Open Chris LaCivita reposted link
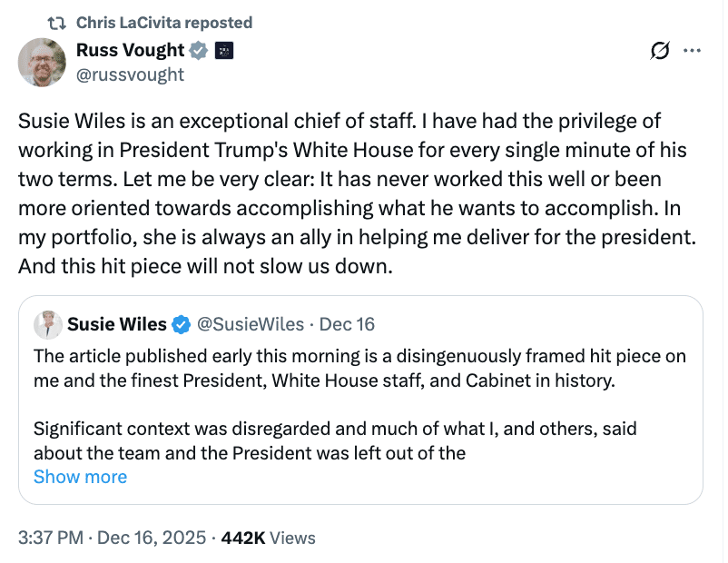 click(x=164, y=23)
